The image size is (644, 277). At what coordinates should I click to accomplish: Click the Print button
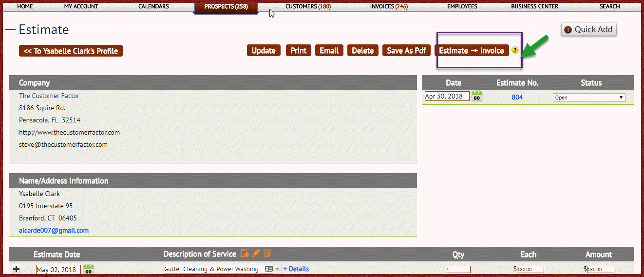click(x=299, y=51)
